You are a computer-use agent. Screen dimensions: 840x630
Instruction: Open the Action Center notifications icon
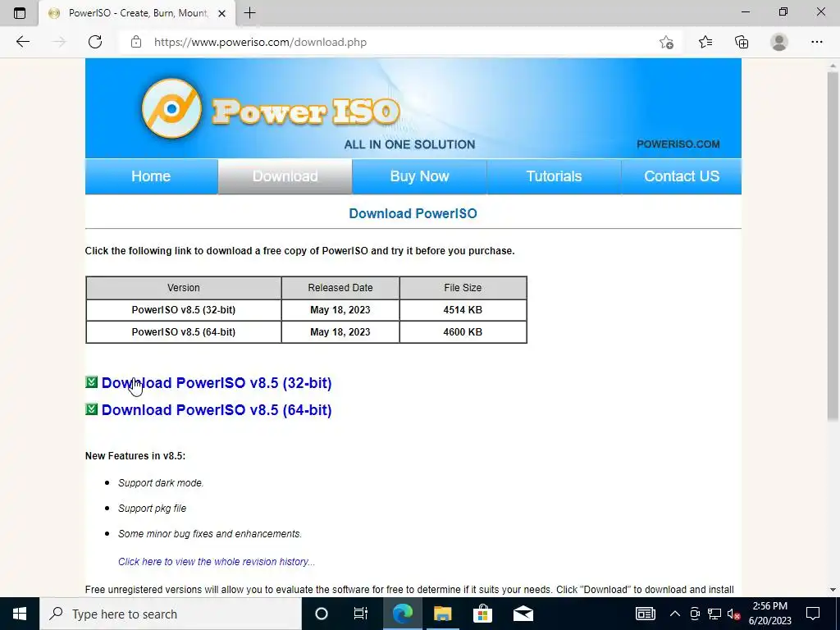point(813,614)
